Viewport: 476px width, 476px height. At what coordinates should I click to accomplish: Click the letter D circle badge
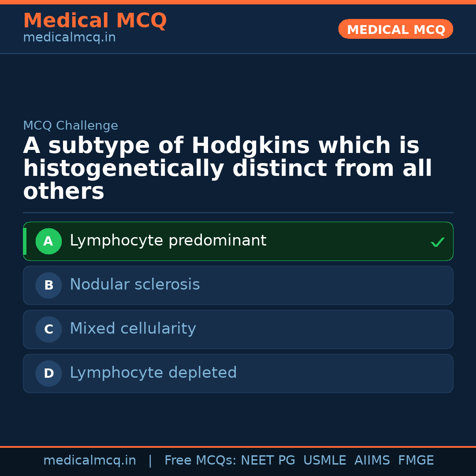point(48,374)
